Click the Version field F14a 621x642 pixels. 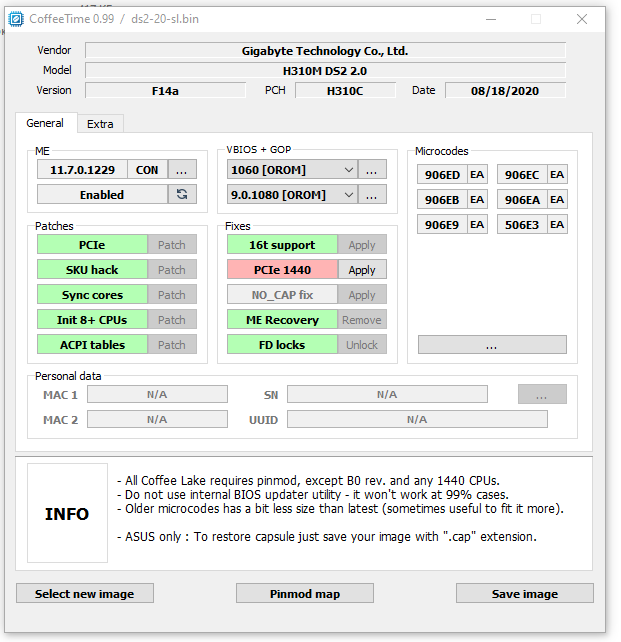[165, 90]
